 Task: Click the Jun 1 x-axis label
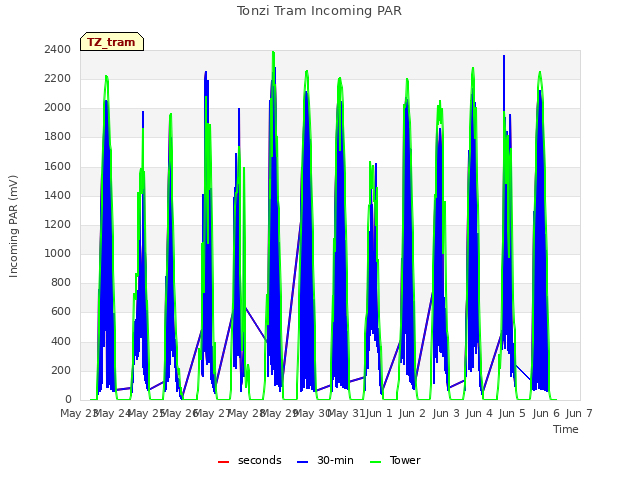coord(379,413)
